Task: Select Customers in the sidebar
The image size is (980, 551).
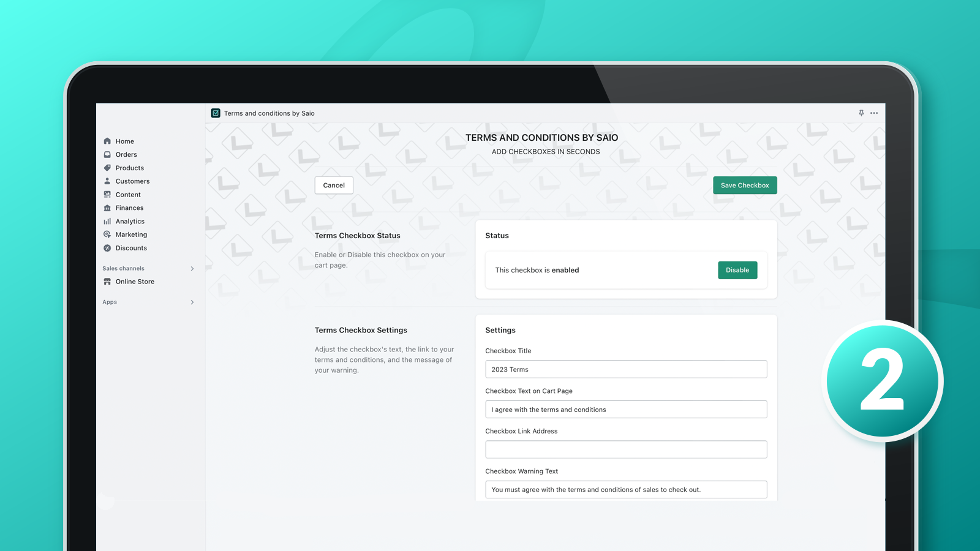Action: [132, 182]
